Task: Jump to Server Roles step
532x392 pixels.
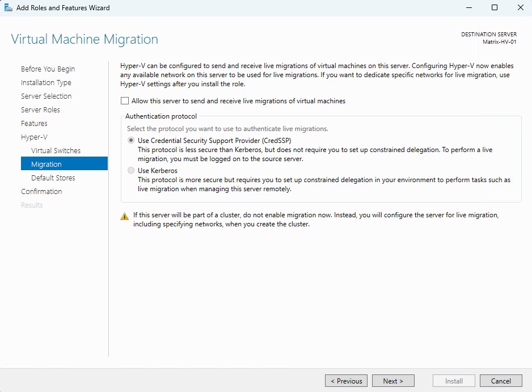Action: [x=40, y=109]
